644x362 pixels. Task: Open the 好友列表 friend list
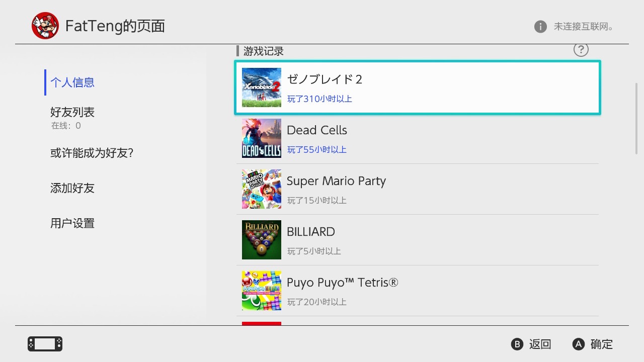tap(72, 113)
